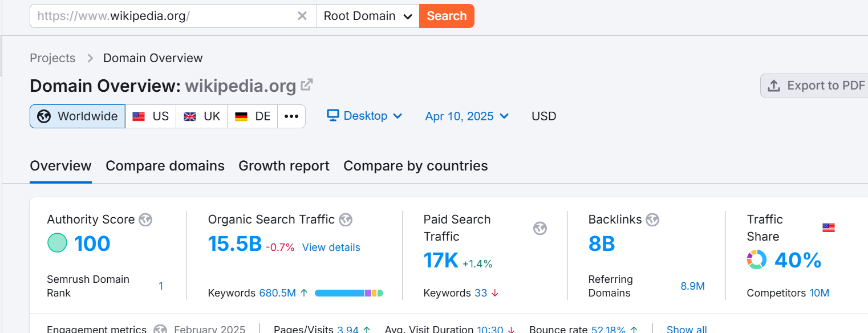Viewport: 868px width, 333px height.
Task: Click the green Authority Score circle
Action: pyautogui.click(x=57, y=243)
